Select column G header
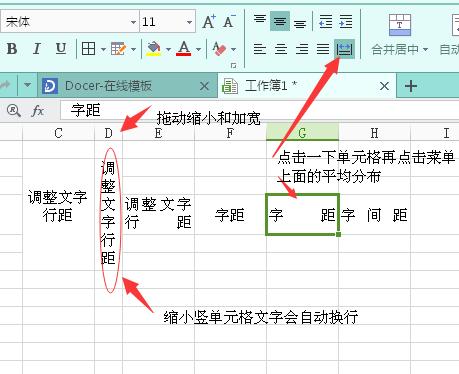459x374 pixels. click(x=302, y=132)
